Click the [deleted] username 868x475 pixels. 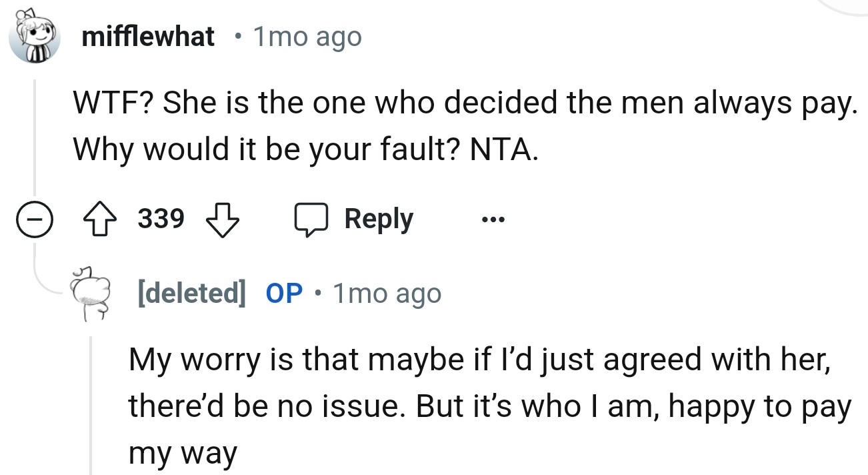(190, 293)
